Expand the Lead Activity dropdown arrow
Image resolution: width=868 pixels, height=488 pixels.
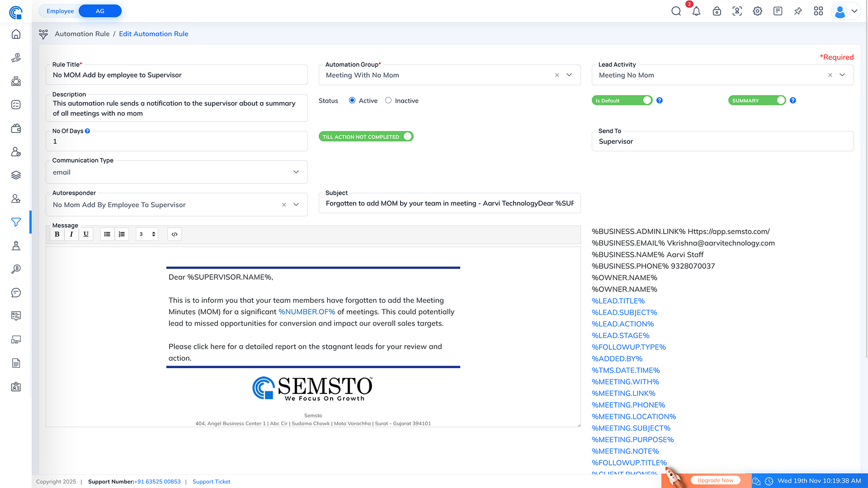(x=842, y=75)
